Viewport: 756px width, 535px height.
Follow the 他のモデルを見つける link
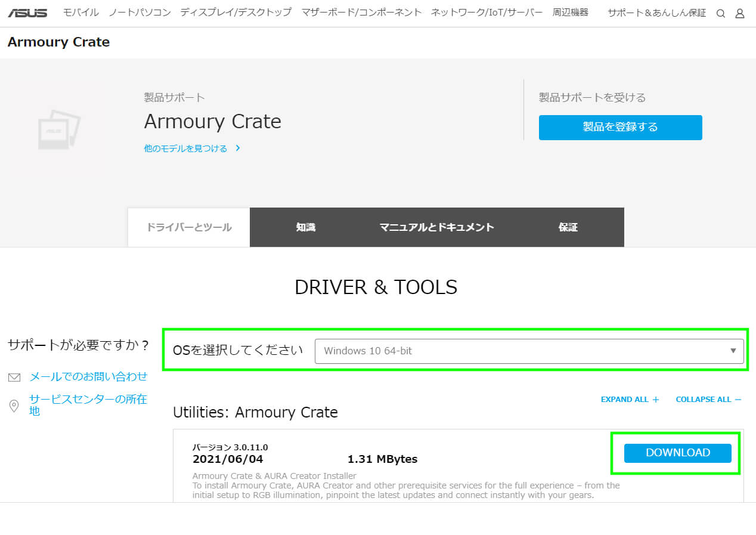(x=192, y=149)
